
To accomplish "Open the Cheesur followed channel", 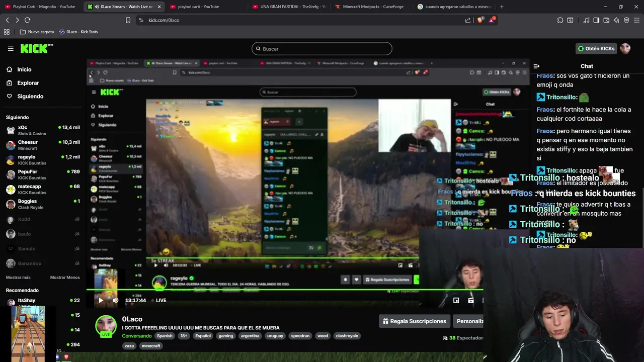I will coord(43,145).
